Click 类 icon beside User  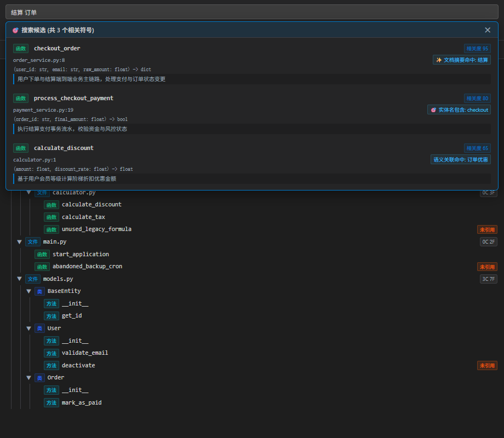[x=39, y=328]
